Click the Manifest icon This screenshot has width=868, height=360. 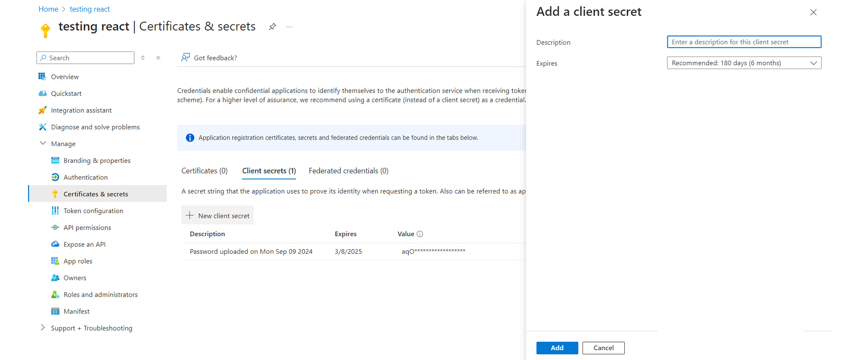click(x=55, y=311)
